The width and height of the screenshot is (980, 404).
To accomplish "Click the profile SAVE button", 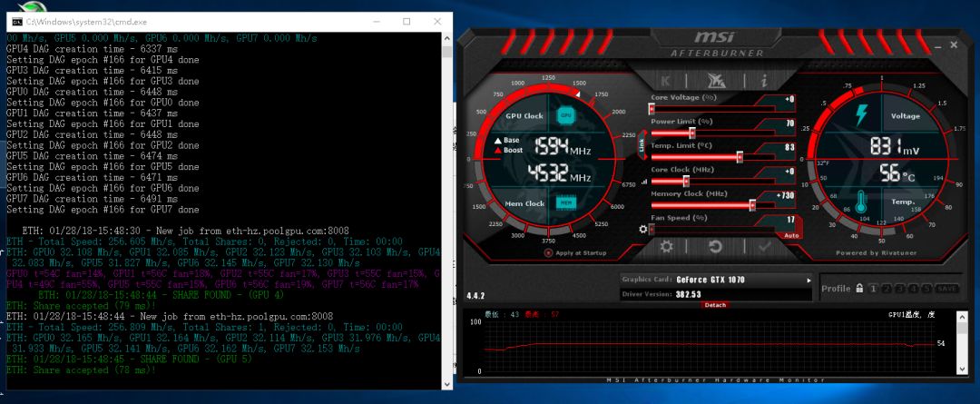I will pyautogui.click(x=946, y=289).
